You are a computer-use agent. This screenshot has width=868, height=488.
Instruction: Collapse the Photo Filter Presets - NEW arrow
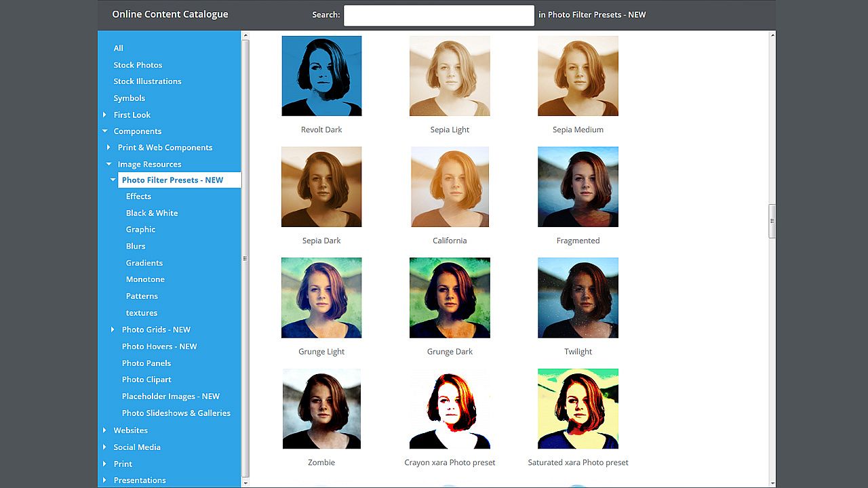(113, 180)
